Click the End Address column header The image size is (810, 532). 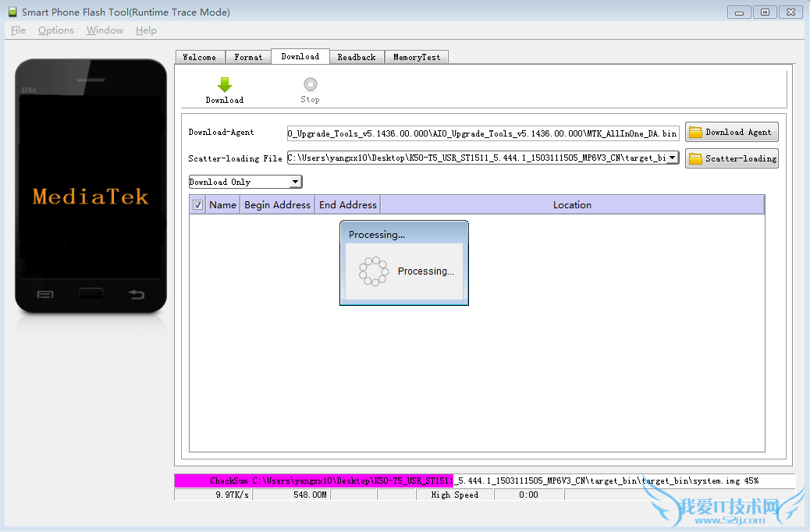coord(348,204)
